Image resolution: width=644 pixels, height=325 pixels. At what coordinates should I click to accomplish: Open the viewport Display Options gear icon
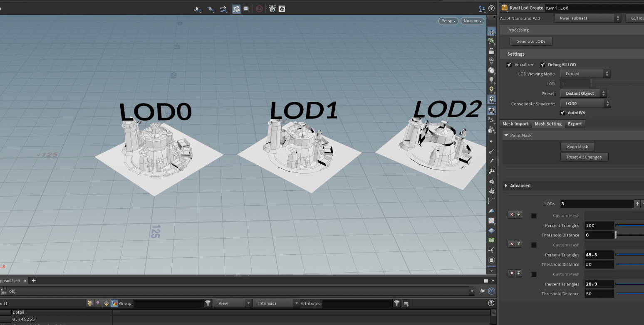pyautogui.click(x=282, y=9)
